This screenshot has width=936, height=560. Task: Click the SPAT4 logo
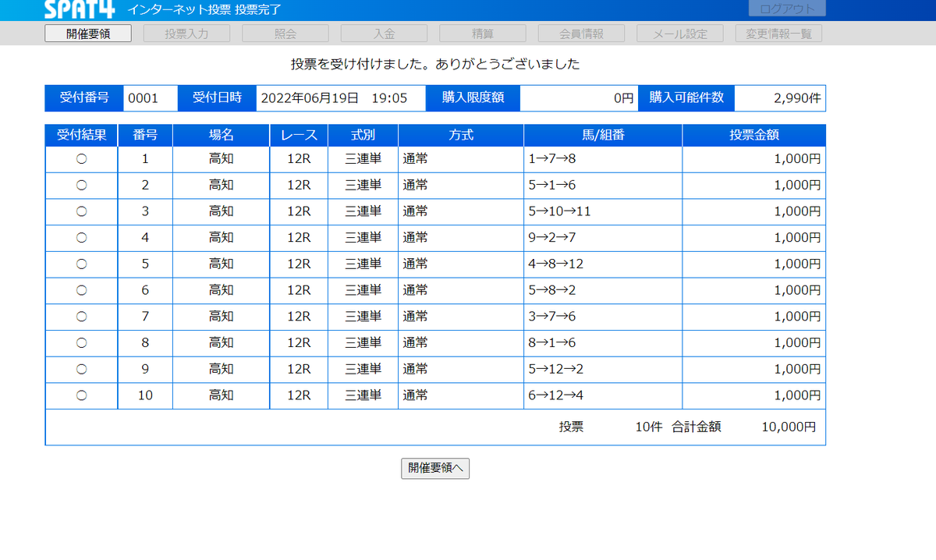click(80, 9)
